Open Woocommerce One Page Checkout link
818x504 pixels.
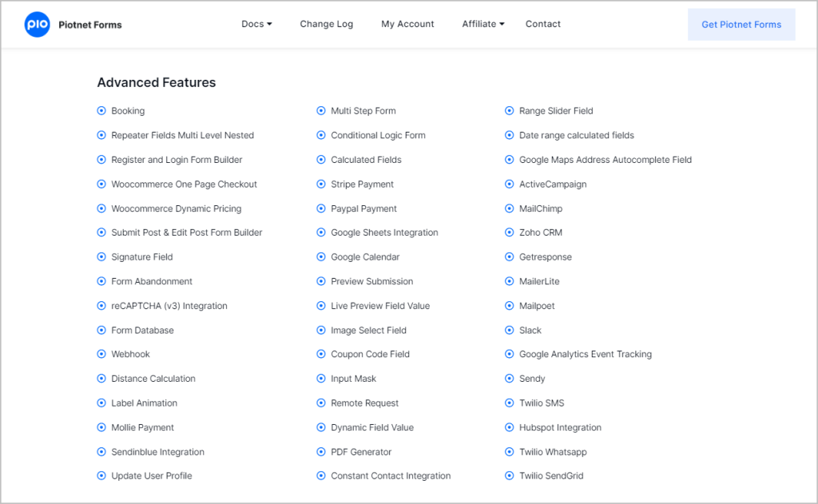coord(185,185)
